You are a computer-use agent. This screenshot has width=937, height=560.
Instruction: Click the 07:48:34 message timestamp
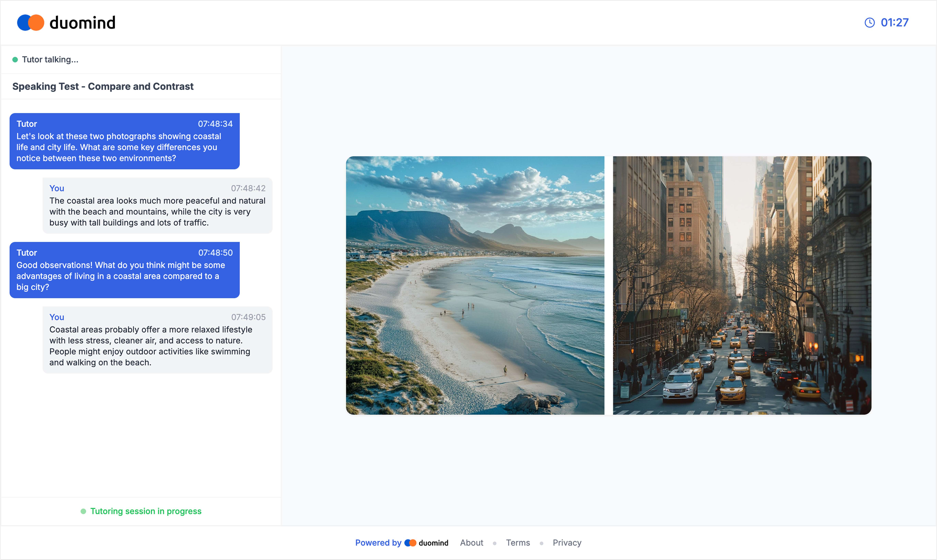(215, 124)
